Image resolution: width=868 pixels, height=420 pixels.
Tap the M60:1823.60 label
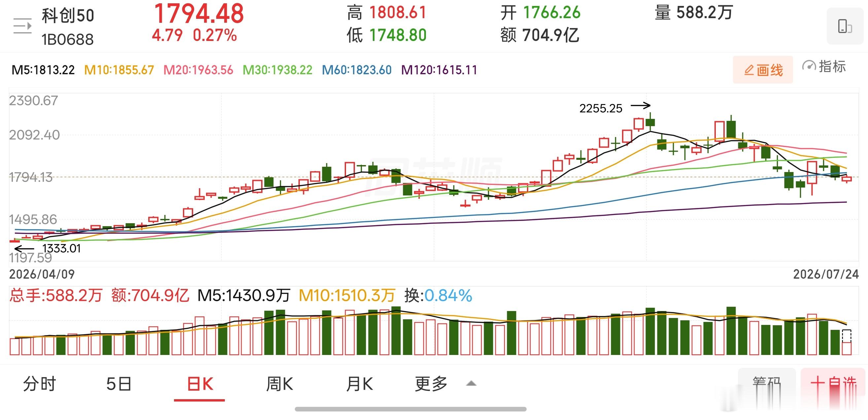pos(357,70)
